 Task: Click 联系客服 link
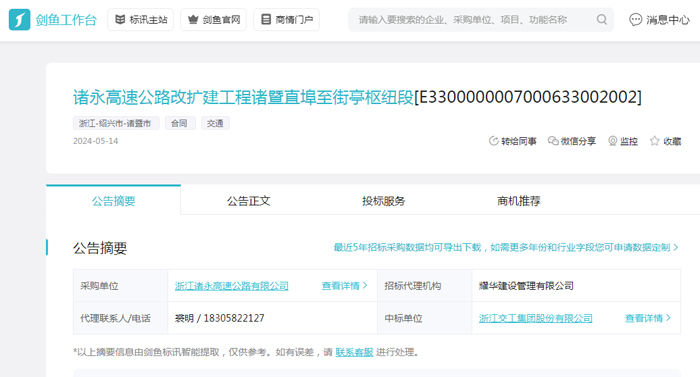[x=354, y=352]
